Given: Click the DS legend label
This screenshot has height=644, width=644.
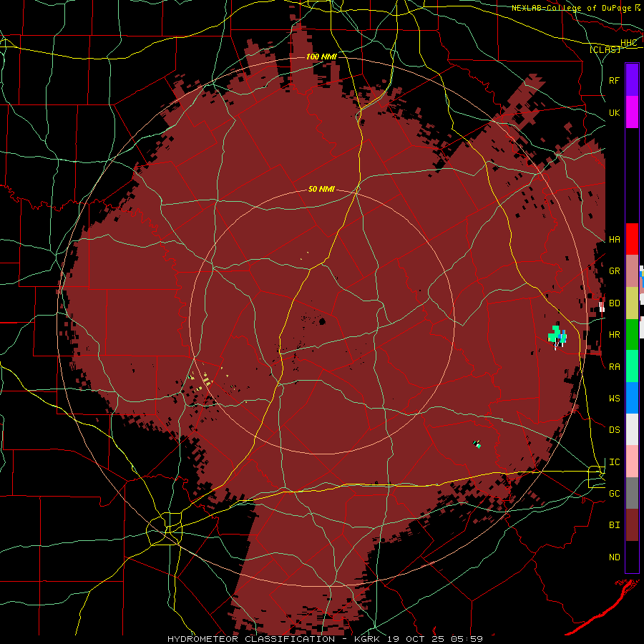Looking at the screenshot, I should (x=614, y=430).
